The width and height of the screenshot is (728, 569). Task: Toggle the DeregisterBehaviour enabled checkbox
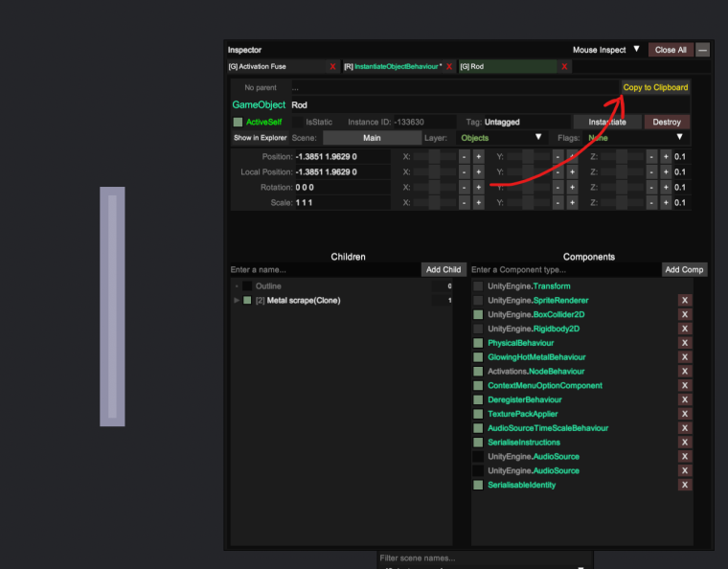coord(478,399)
